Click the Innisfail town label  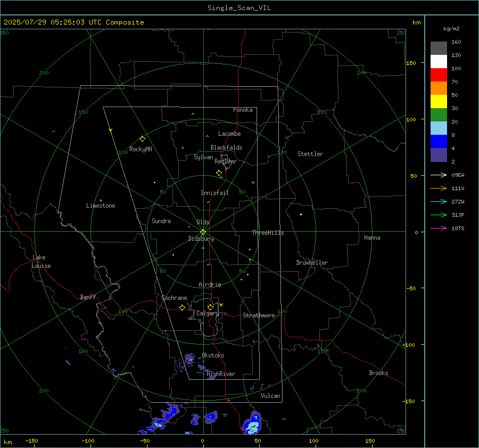[x=214, y=193]
